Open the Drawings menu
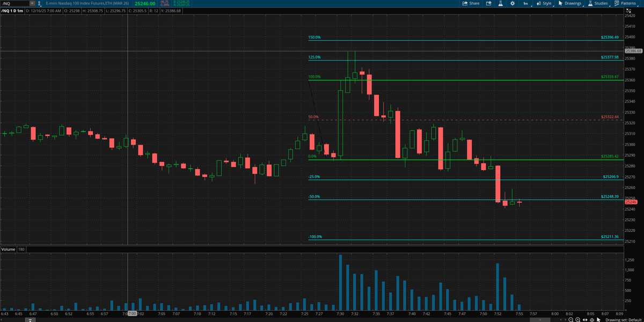644x322 pixels. pos(570,3)
